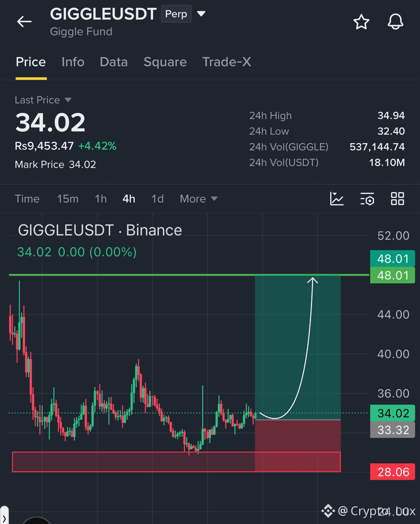Switch to the Price tab
Image resolution: width=420 pixels, height=524 pixels.
click(31, 62)
